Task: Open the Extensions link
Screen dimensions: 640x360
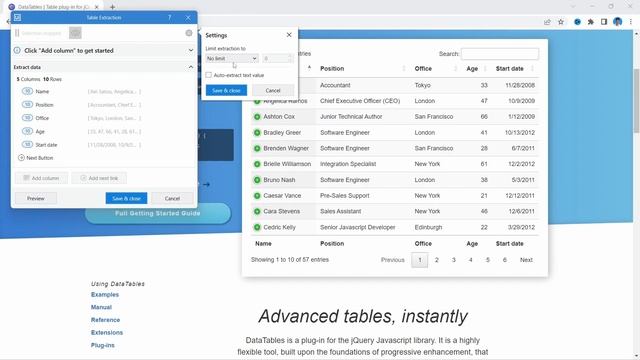Action: pyautogui.click(x=107, y=333)
